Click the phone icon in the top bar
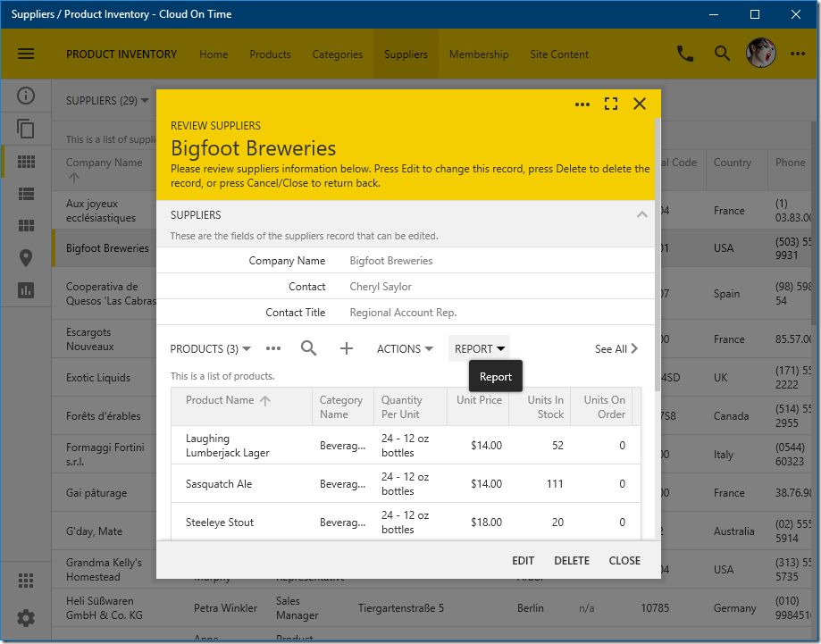Viewport: 821px width, 644px height. [685, 54]
